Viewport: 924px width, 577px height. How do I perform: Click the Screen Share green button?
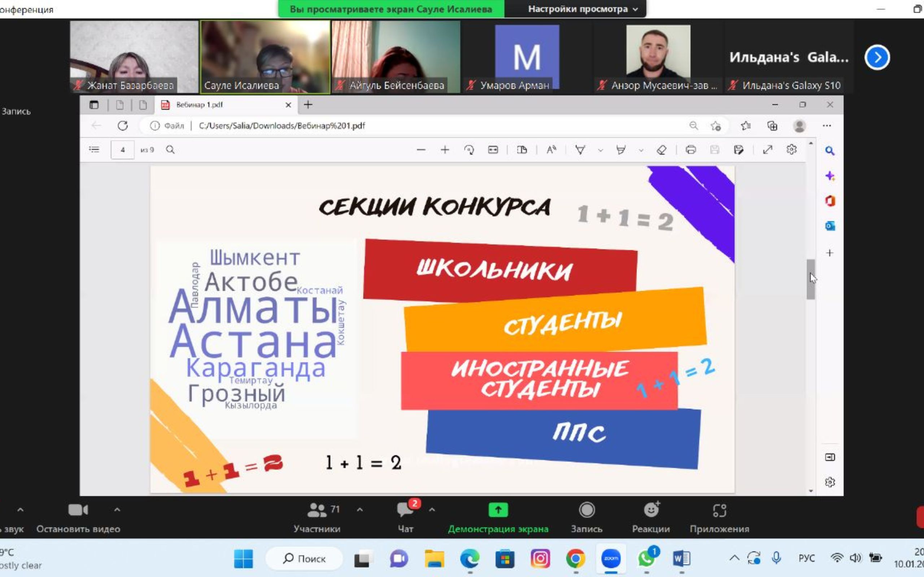pos(498,510)
